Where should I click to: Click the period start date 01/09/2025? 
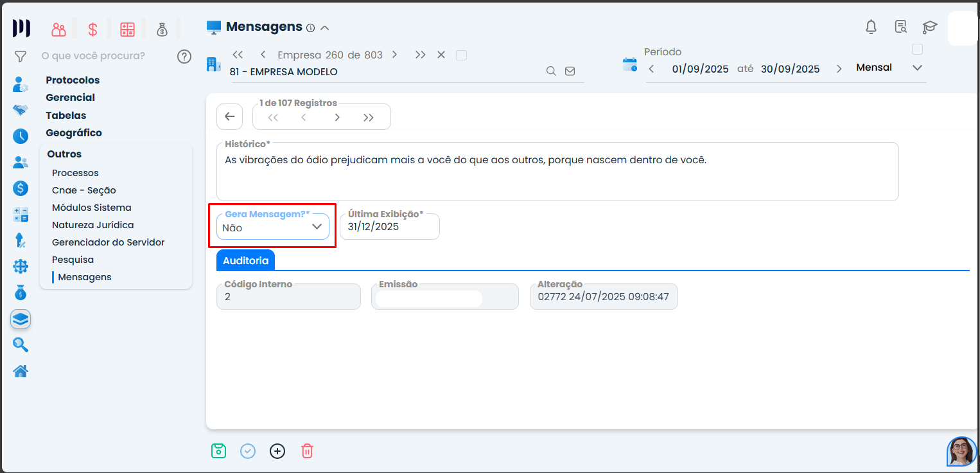pos(700,69)
